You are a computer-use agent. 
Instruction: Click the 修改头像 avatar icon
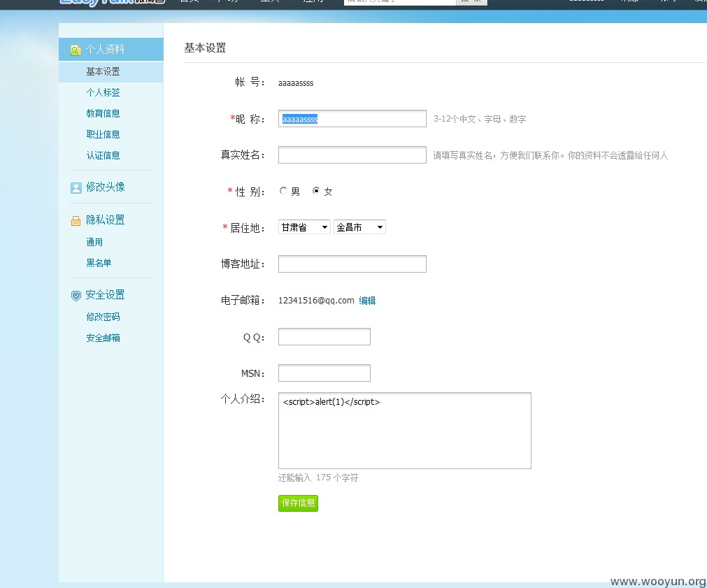coord(76,187)
